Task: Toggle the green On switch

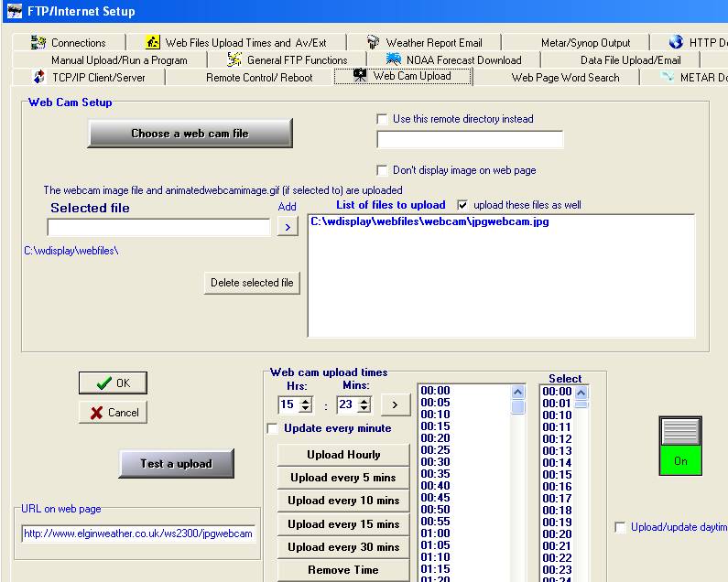Action: click(x=680, y=446)
